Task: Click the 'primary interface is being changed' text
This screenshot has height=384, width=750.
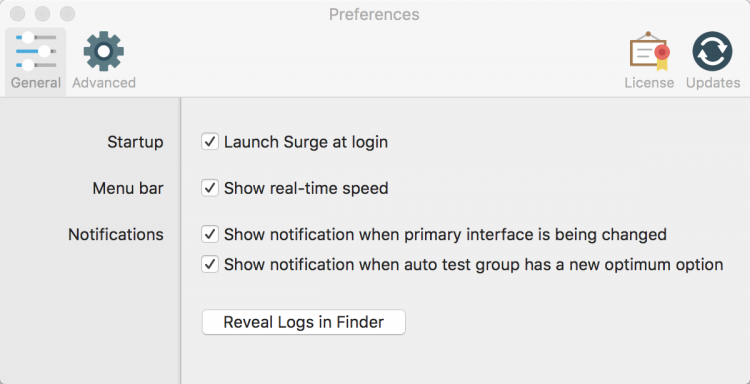Action: [x=532, y=234]
